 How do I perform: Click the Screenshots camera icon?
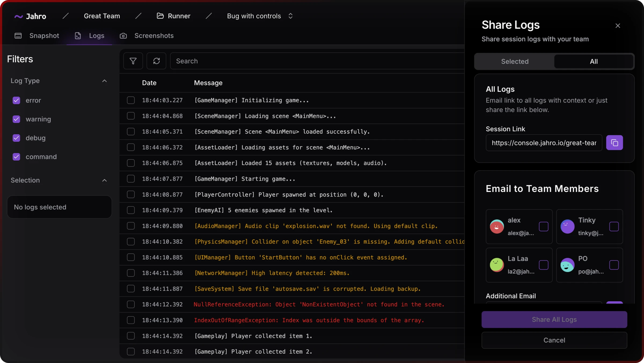pos(123,36)
